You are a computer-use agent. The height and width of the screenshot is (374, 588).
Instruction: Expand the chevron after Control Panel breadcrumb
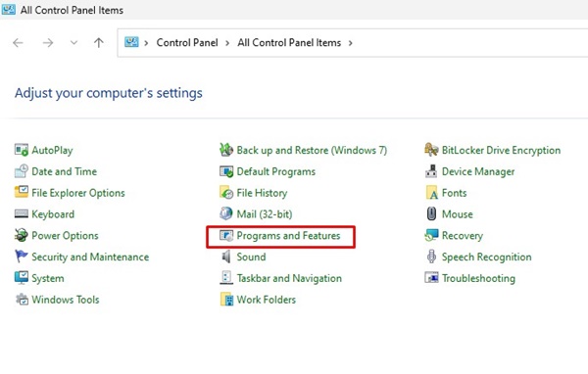pos(227,43)
